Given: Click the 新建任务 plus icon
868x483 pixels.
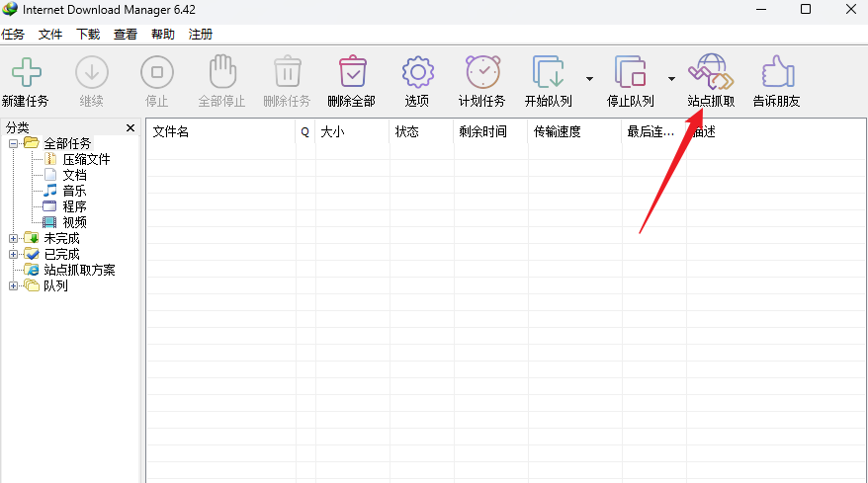Looking at the screenshot, I should coord(26,72).
